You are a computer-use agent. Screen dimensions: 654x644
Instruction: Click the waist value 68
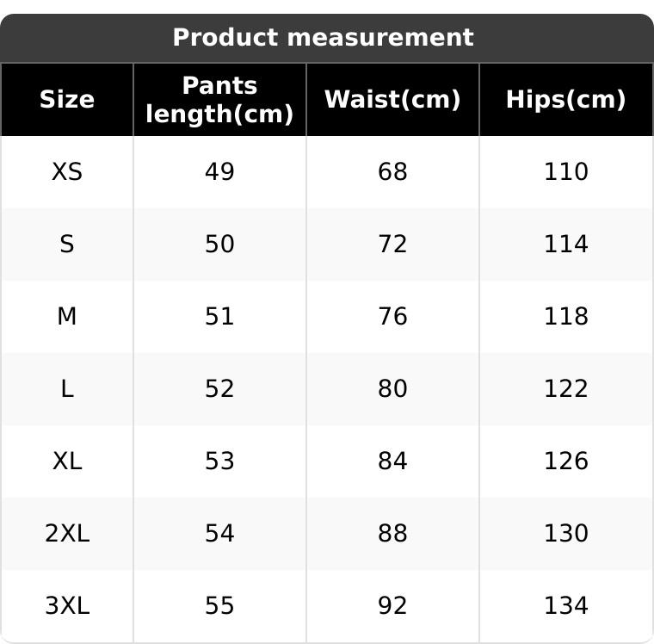pyautogui.click(x=392, y=172)
